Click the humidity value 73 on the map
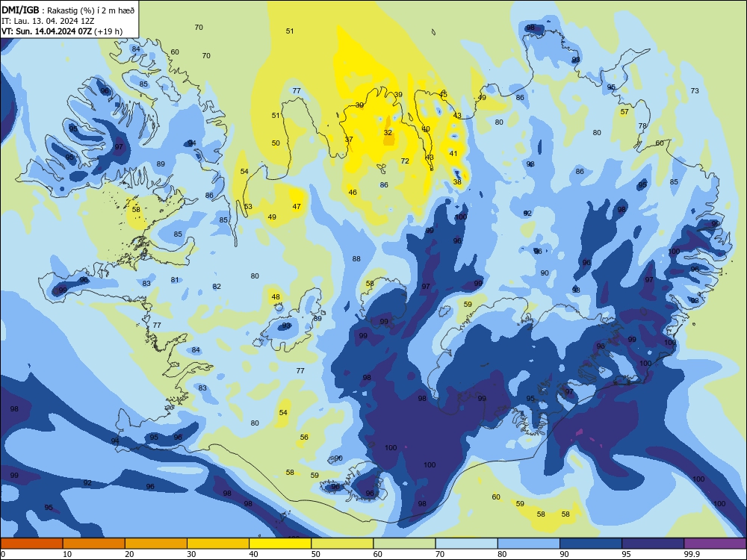 tap(695, 90)
